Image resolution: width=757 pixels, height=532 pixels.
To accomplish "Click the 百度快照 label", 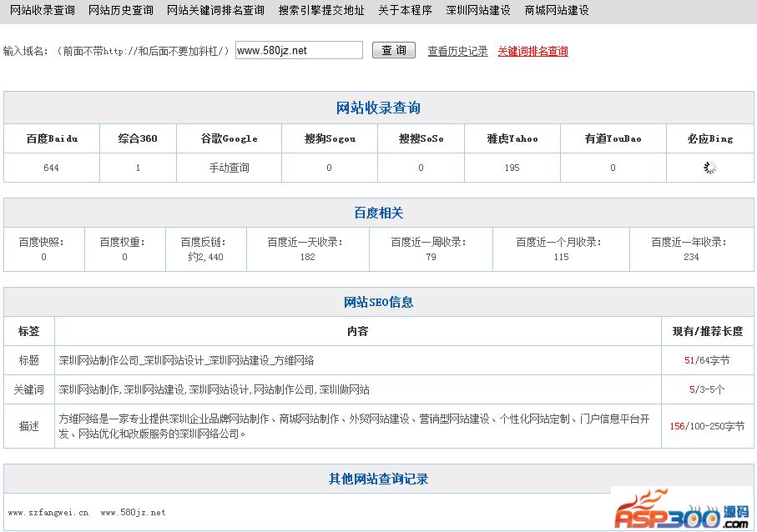I will [41, 242].
